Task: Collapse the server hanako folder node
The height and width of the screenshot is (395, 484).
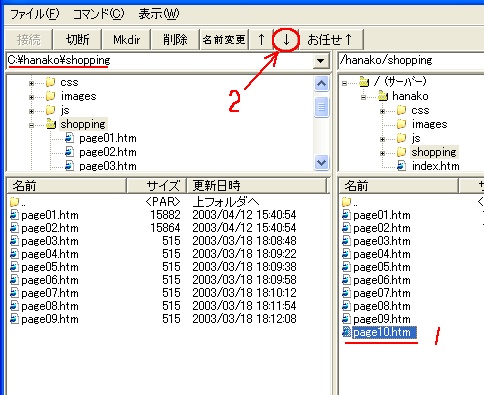Action: [x=364, y=97]
